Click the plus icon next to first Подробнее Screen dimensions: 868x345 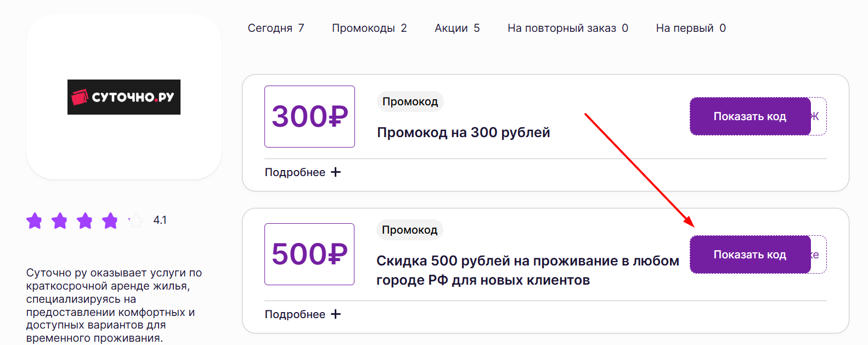coord(336,172)
